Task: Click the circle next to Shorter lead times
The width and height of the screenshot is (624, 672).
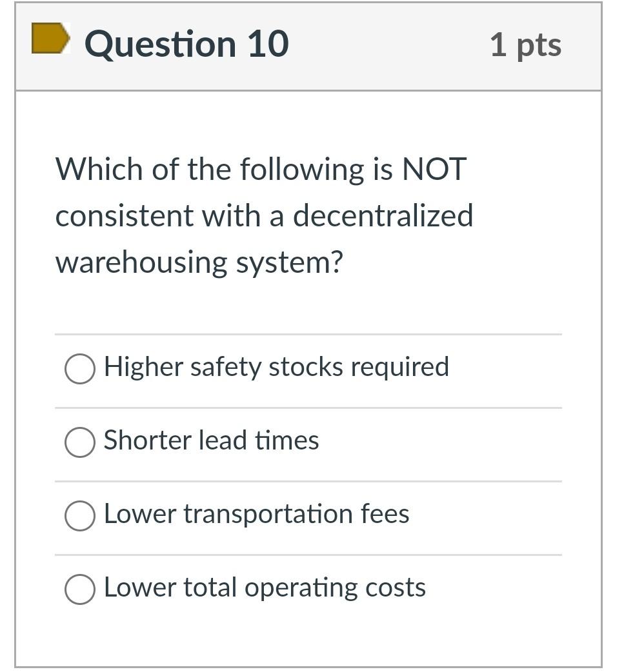Action: [79, 442]
